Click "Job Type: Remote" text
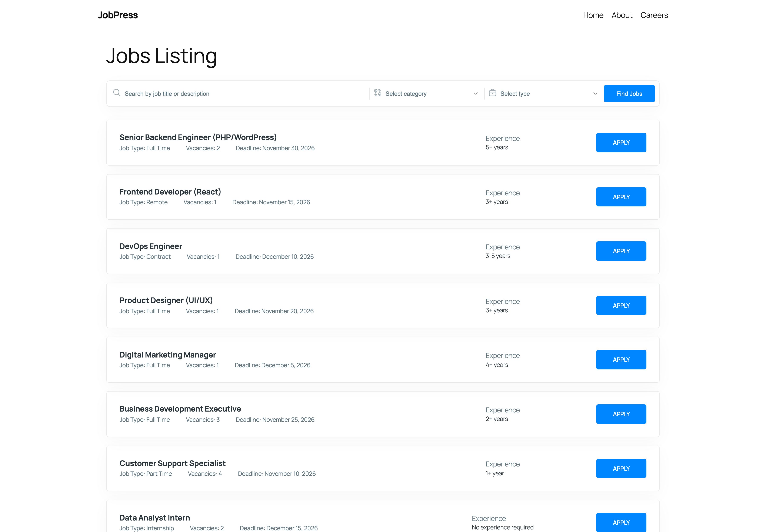Screen dimensions: 766x532 143,202
